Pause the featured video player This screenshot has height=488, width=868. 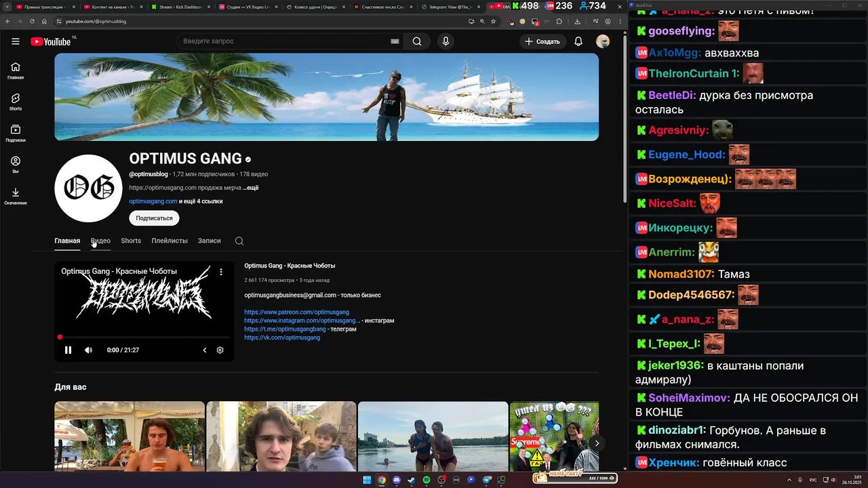coord(68,350)
